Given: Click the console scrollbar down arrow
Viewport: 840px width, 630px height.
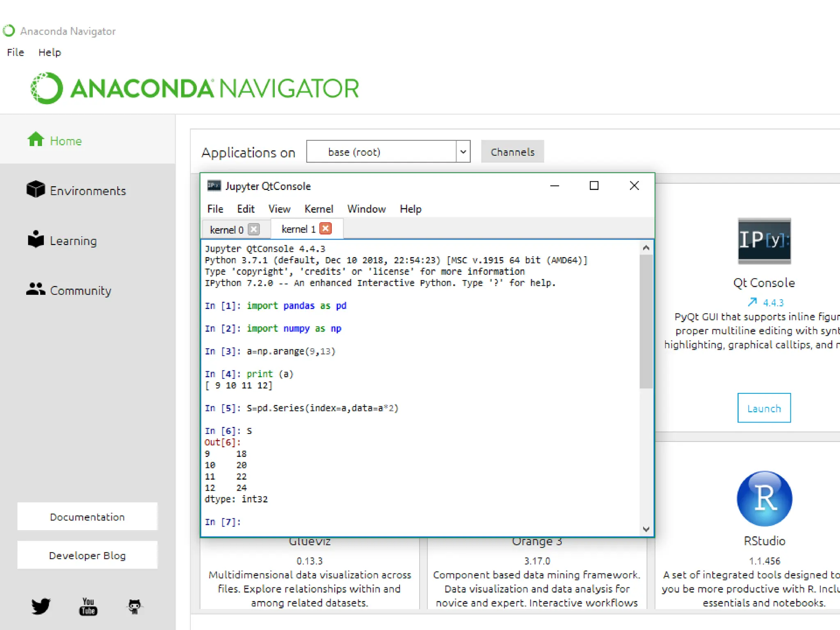Looking at the screenshot, I should pos(646,529).
